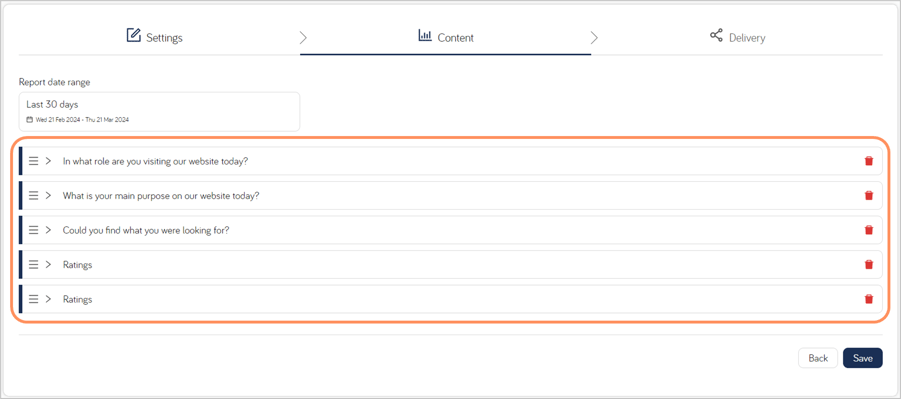Screen dimensions: 901x399
Task: Delete the 'Could you find' question row
Action: pyautogui.click(x=869, y=230)
